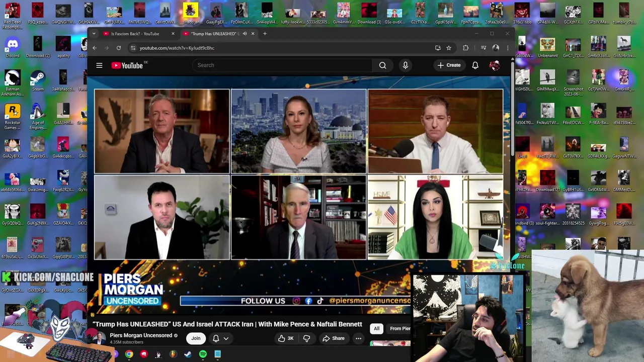The height and width of the screenshot is (362, 644).
Task: Dislike the video with thumbs down
Action: click(x=306, y=338)
